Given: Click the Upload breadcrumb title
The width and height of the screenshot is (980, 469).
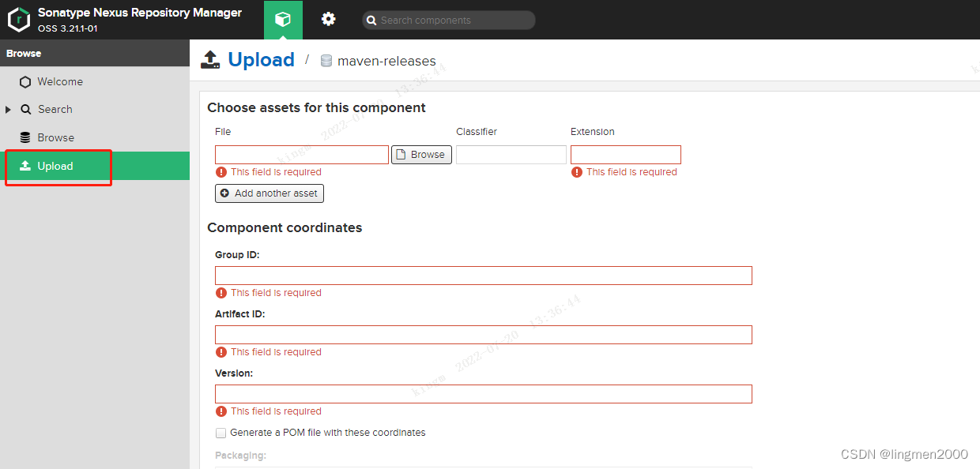Looking at the screenshot, I should [261, 60].
